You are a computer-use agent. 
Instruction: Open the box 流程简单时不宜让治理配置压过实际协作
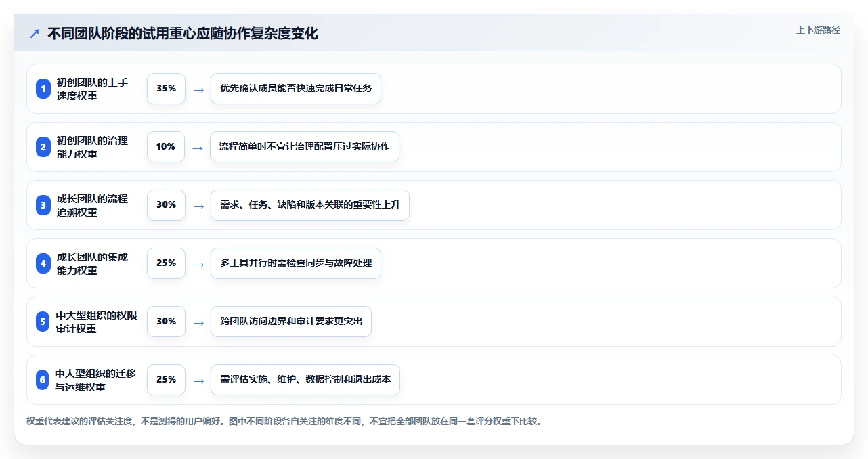(x=305, y=147)
